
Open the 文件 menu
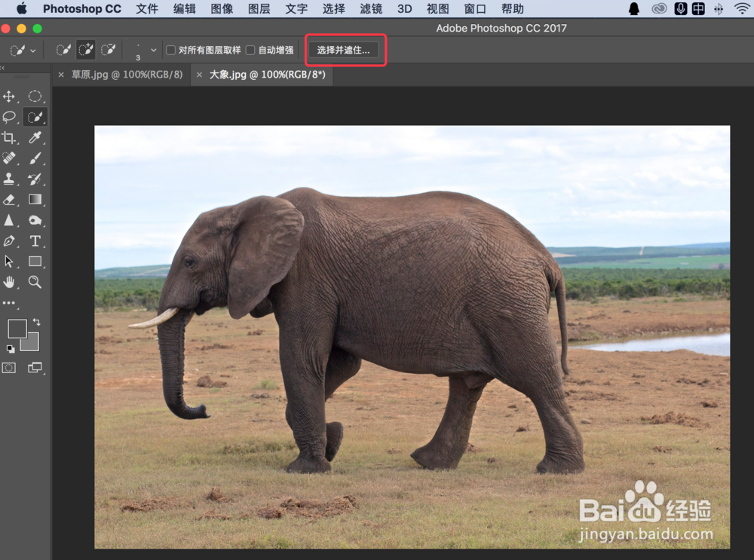coord(147,8)
